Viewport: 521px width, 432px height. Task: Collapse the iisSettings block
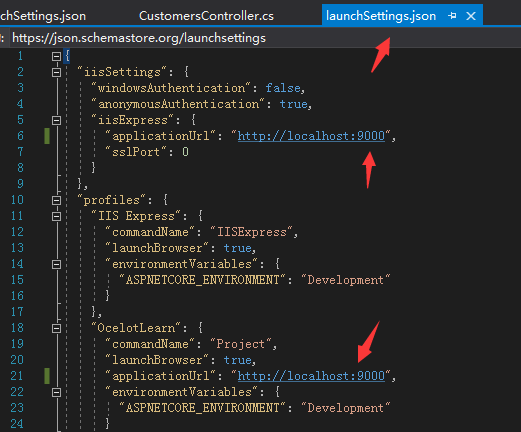[56, 72]
